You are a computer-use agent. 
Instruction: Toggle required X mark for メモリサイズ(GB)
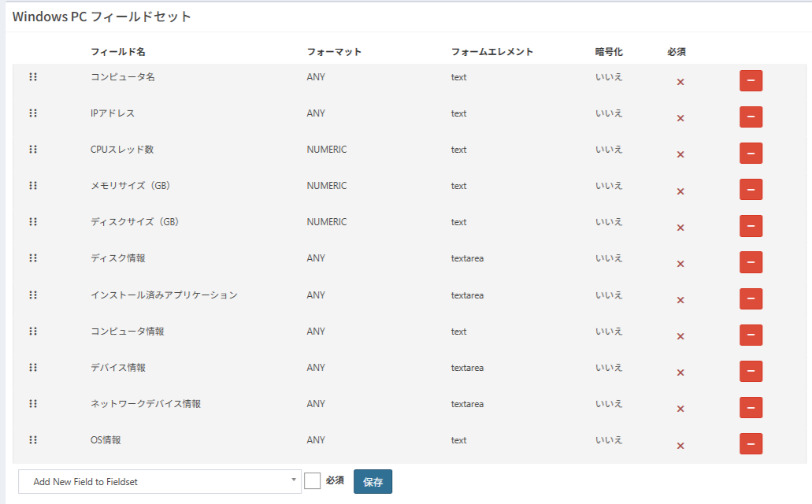680,191
